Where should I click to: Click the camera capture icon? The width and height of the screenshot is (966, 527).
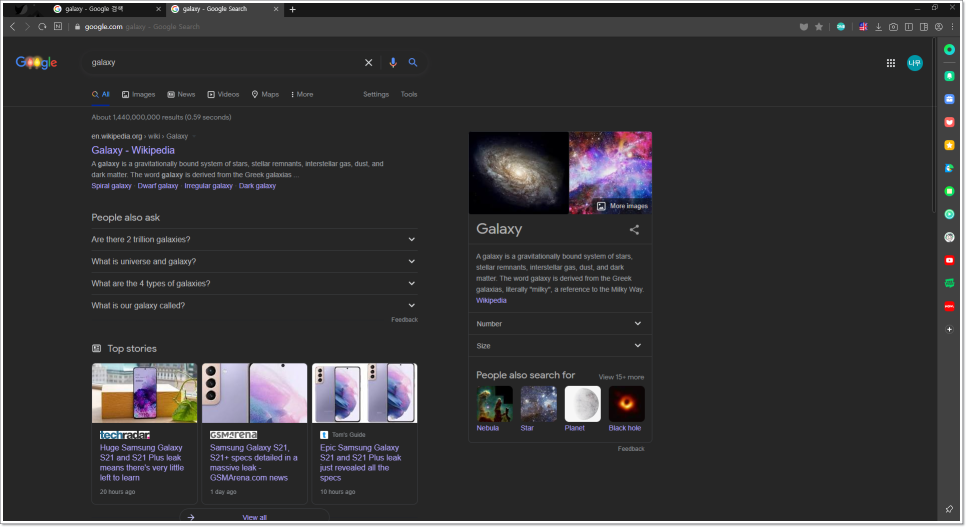(x=893, y=27)
